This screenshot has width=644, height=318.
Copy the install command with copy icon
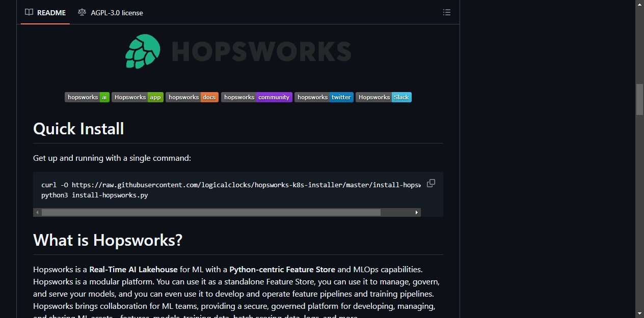coord(431,183)
